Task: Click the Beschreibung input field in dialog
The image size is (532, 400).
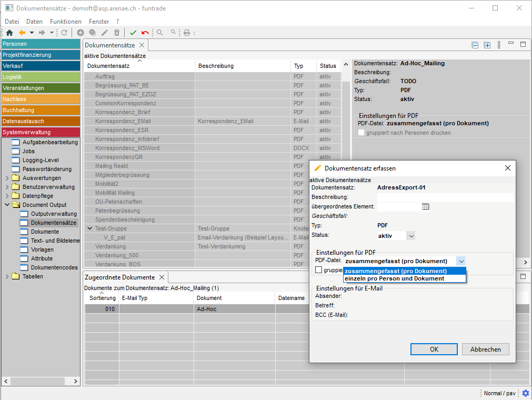Action: [x=445, y=197]
